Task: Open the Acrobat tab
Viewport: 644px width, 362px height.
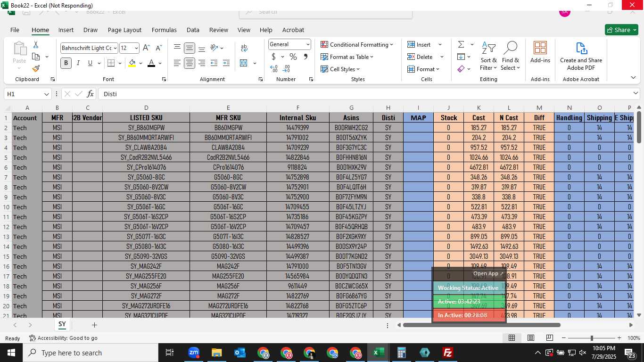Action: pos(293,30)
